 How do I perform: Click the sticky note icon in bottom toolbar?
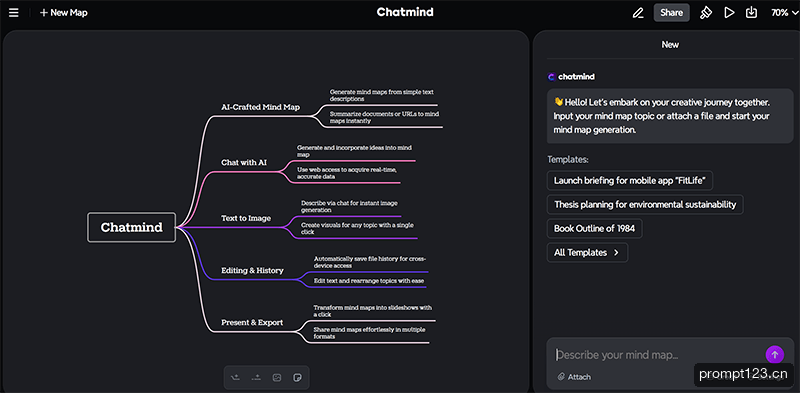pos(297,378)
